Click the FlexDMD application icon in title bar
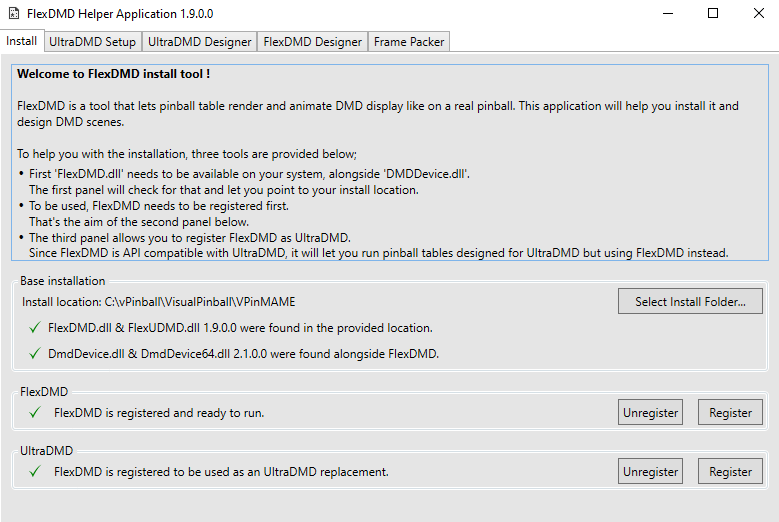Viewport: 779px width, 522px height. [13, 14]
